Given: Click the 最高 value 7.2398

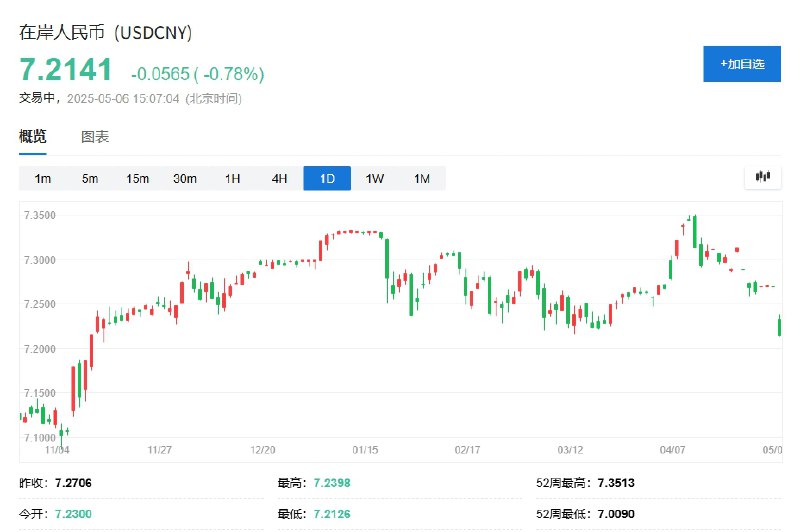Looking at the screenshot, I should coord(332,483).
